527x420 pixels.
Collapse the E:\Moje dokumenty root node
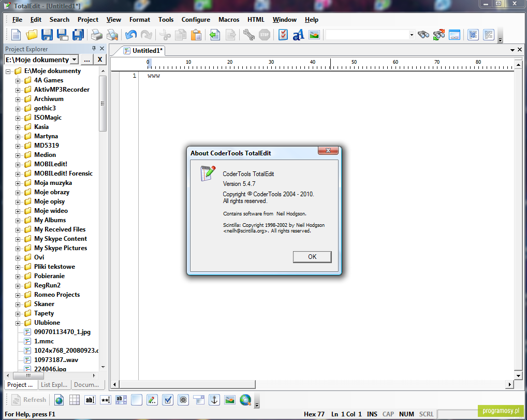pos(8,71)
